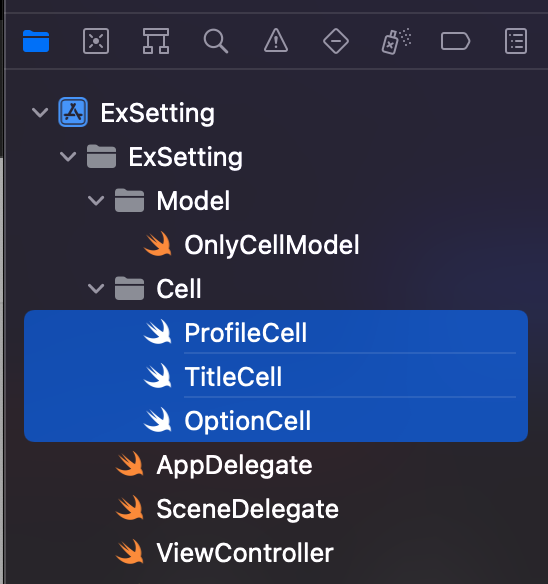Click the Swift icon beside ViewController

(130, 552)
